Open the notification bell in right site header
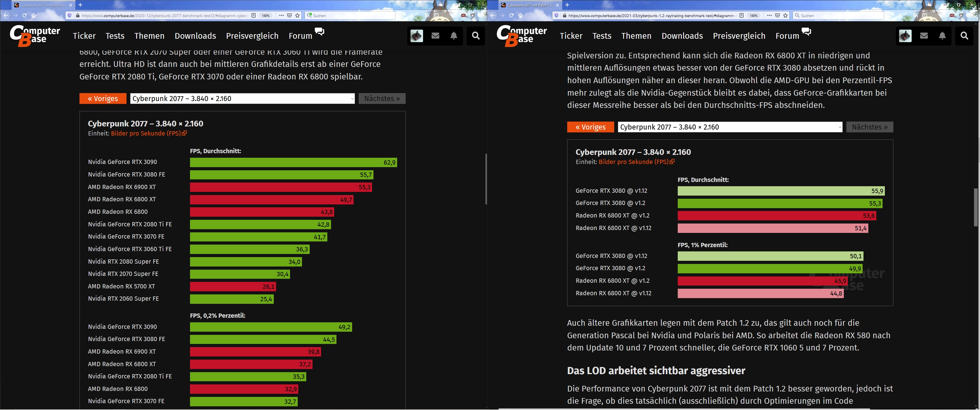 pos(942,36)
